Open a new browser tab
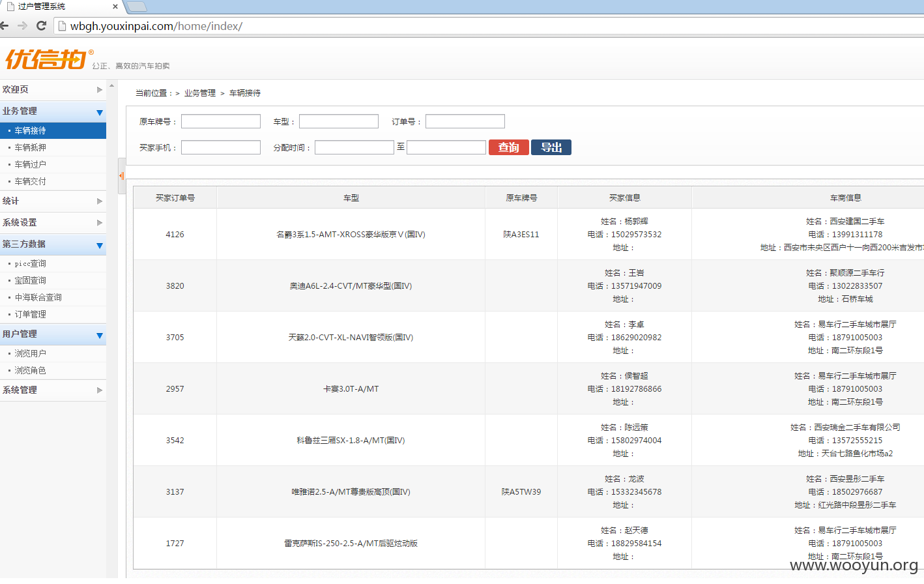Screen dimensions: 924x584 click(136, 7)
